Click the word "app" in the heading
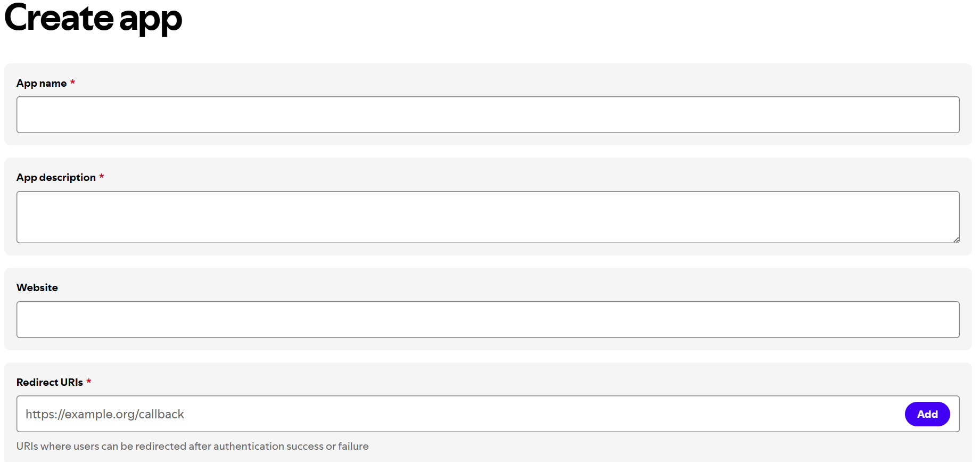 point(151,20)
